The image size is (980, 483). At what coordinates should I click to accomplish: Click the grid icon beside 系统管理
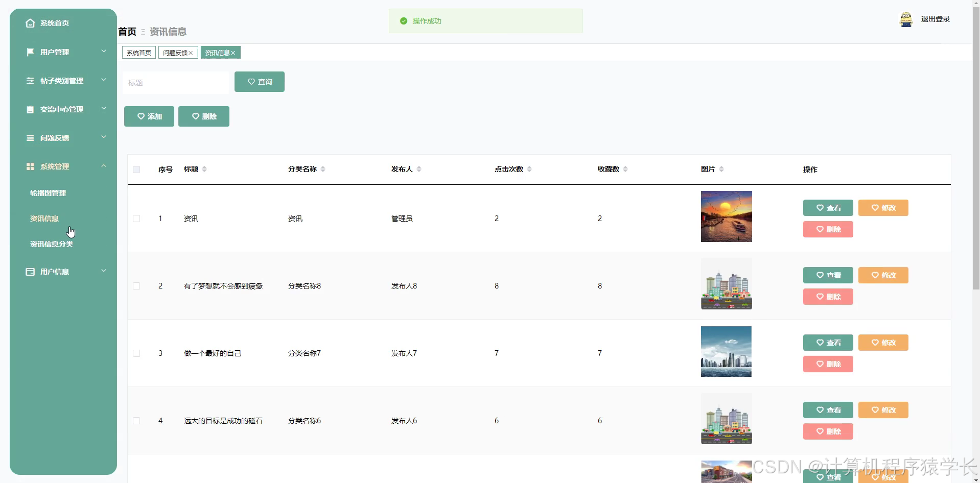tap(30, 166)
